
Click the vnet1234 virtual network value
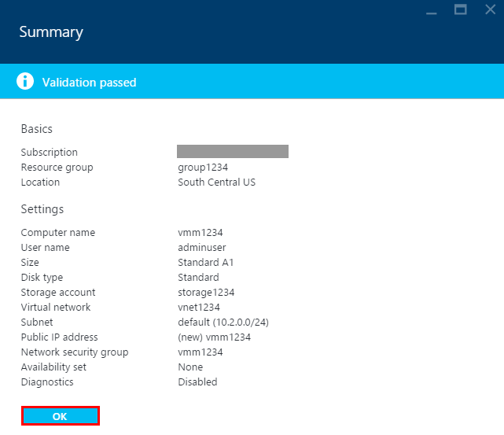click(x=199, y=308)
